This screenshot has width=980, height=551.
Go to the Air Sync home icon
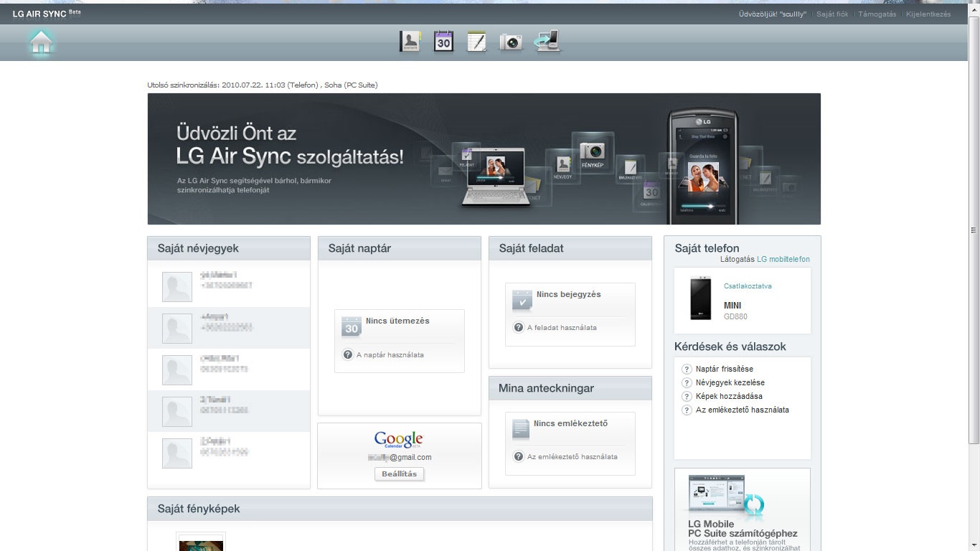click(x=42, y=43)
